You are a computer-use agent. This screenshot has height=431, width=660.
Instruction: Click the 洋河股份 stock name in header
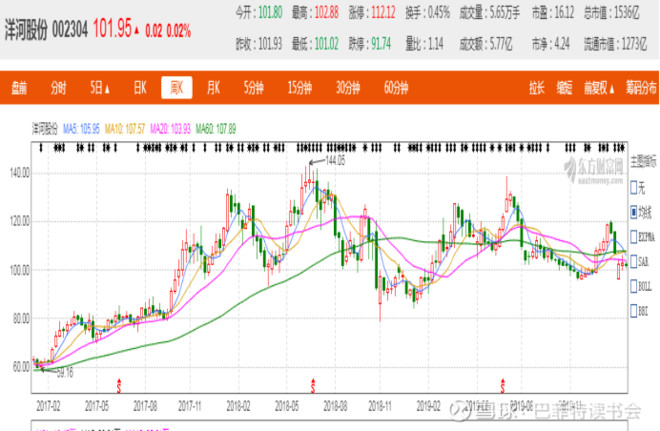(26, 30)
